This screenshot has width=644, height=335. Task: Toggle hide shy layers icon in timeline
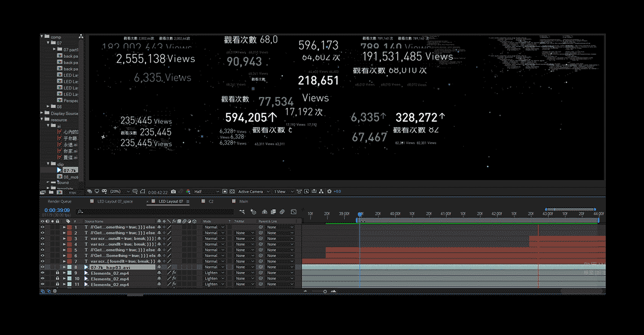click(265, 211)
